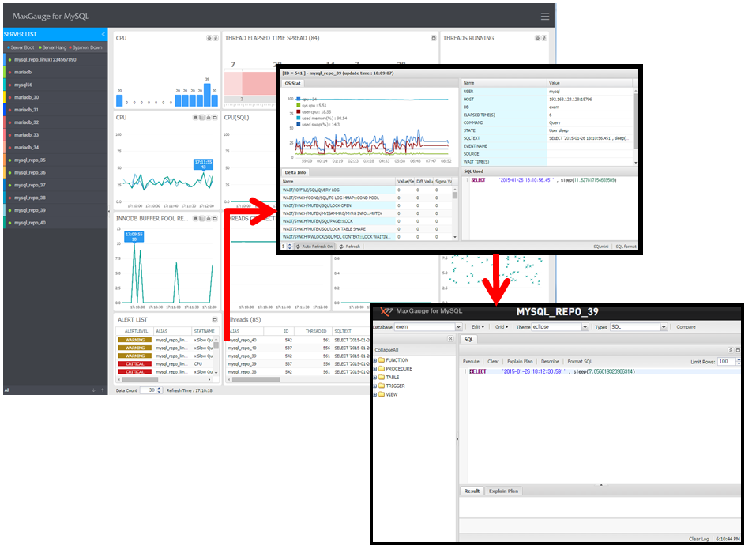Toggle the sys cpu legend swatch
This screenshot has width=756, height=557.
[299, 106]
